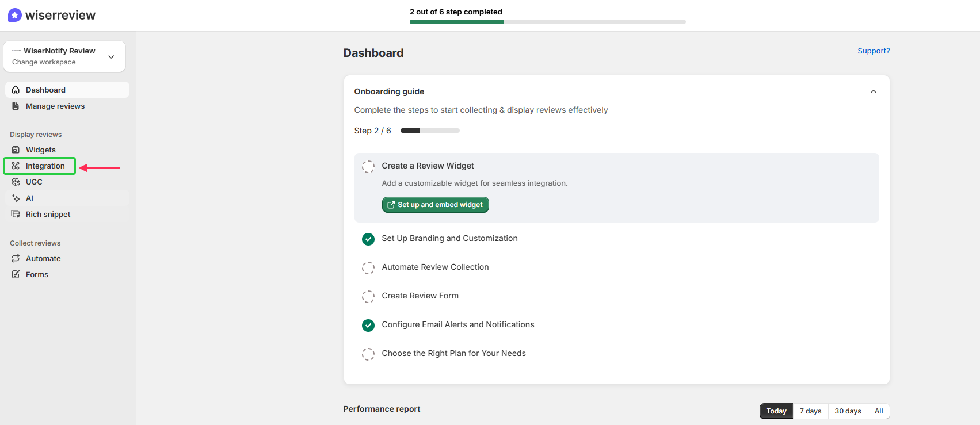The height and width of the screenshot is (425, 980).
Task: Click the top steps completed progress bar
Action: 547,22
